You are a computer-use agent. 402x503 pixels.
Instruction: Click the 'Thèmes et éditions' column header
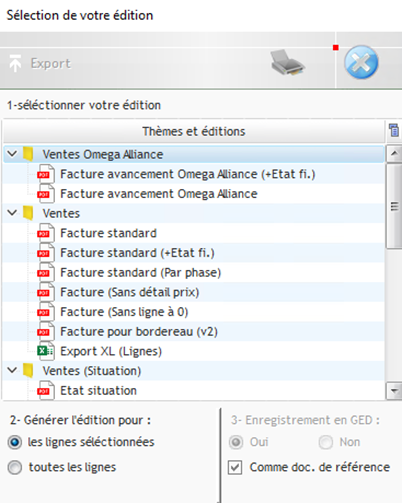click(194, 131)
